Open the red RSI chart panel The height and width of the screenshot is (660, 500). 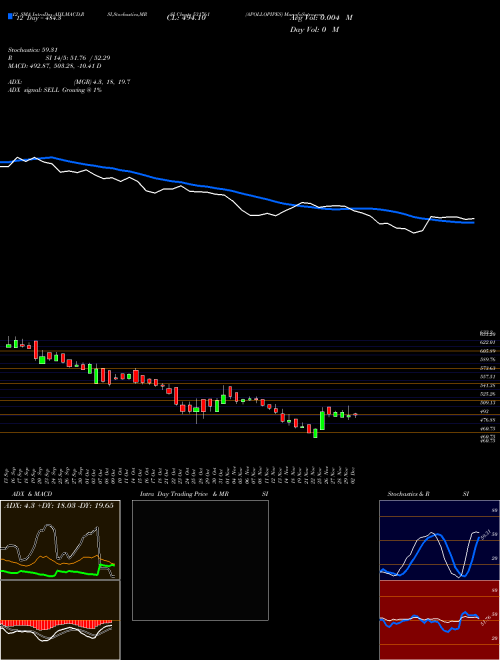pos(439,620)
